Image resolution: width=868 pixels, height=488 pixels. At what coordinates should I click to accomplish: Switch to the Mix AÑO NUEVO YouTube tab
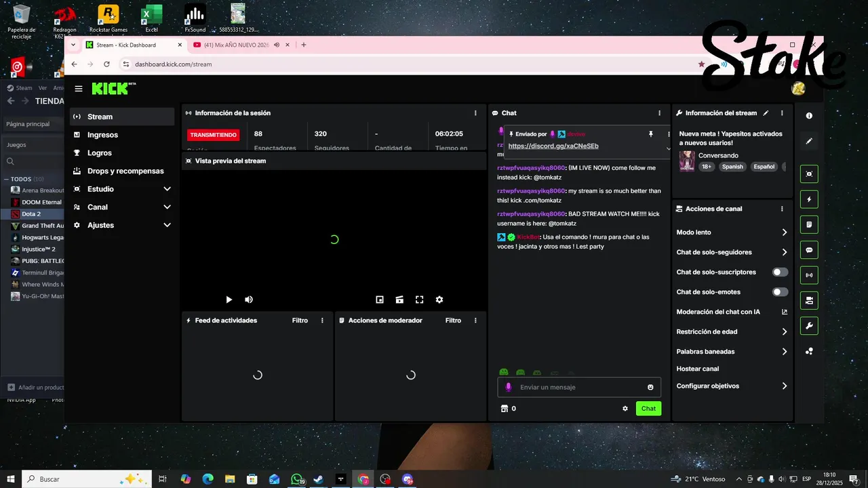pyautogui.click(x=237, y=45)
